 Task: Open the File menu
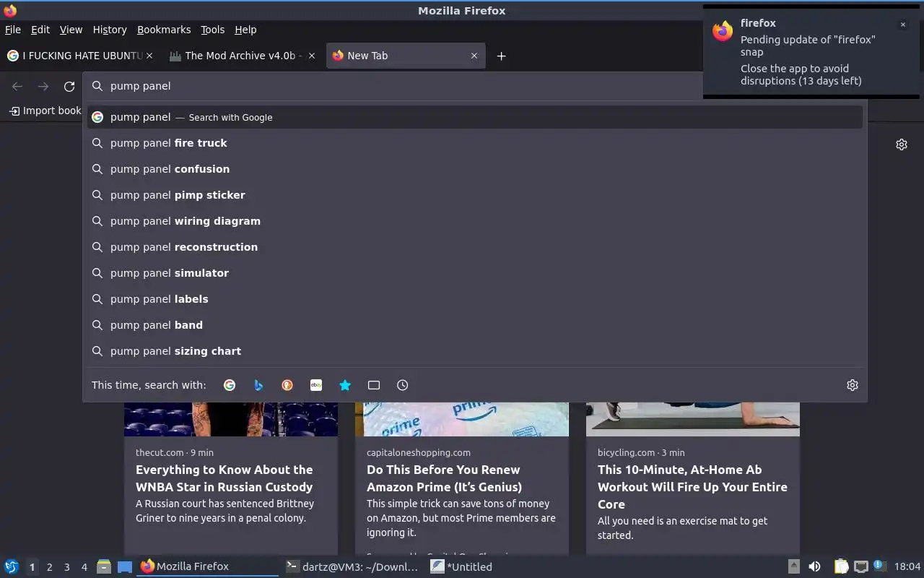[13, 30]
